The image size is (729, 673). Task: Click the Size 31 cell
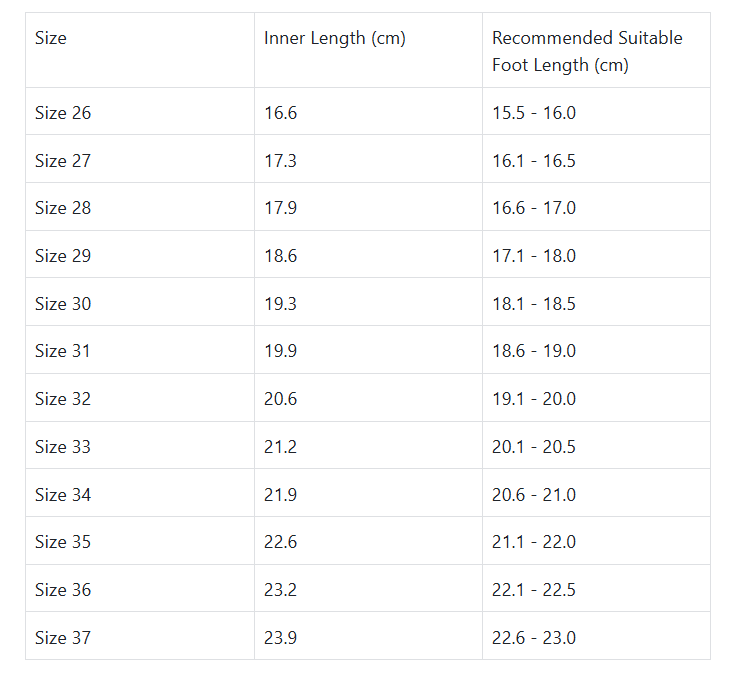tap(63, 351)
